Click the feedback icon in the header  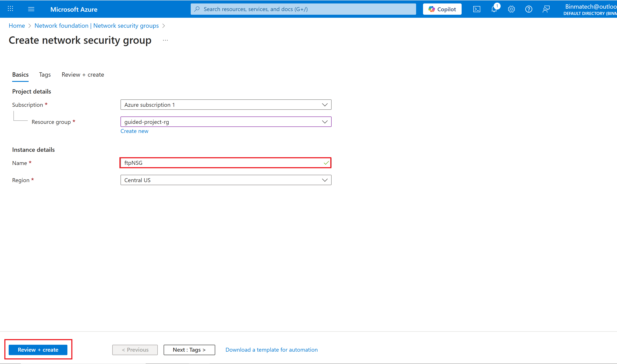point(546,9)
